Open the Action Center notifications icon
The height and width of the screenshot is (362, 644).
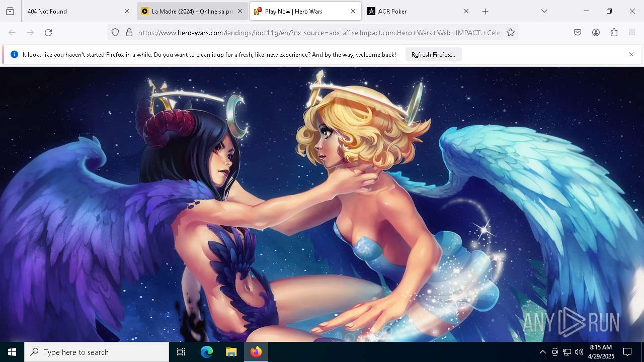pos(627,352)
